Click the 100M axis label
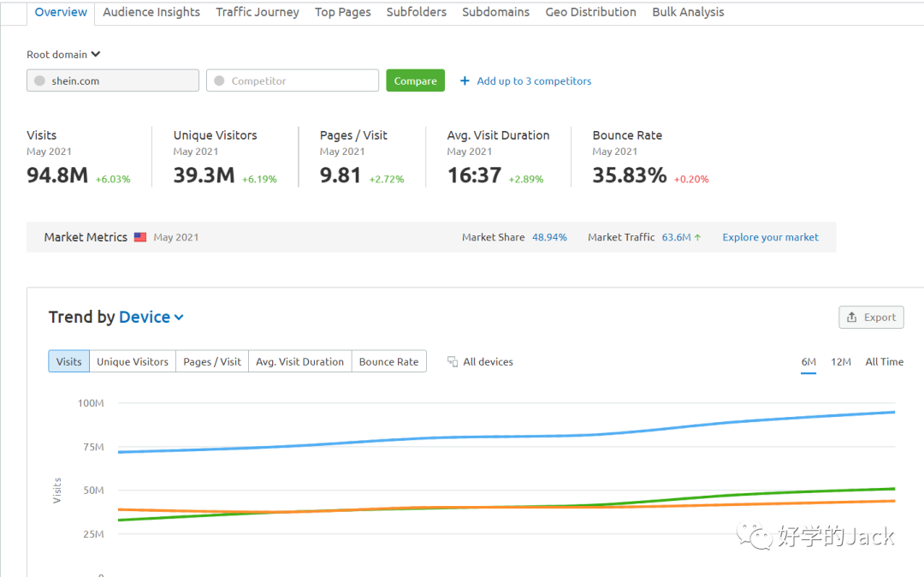Screen dimensions: 924x577 [91, 403]
